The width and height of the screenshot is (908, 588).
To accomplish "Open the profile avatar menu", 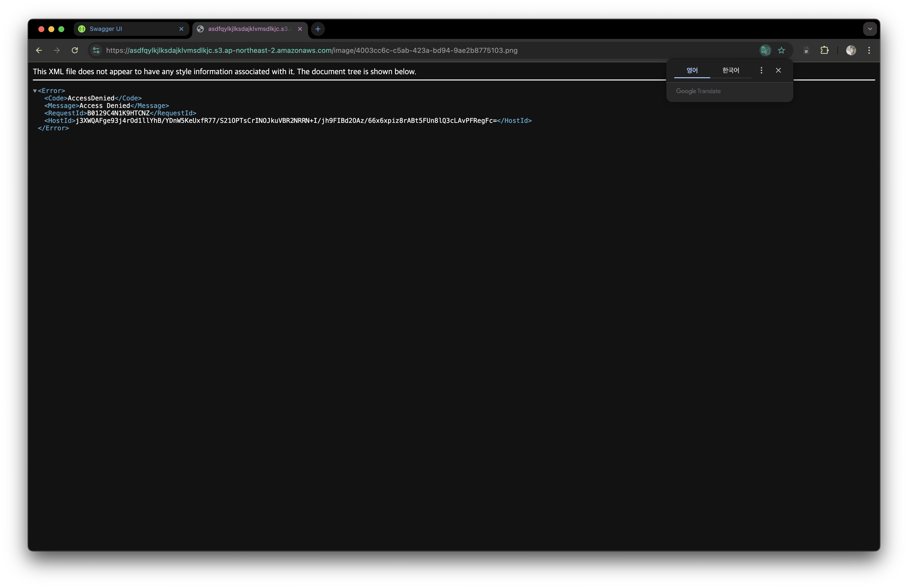I will (x=851, y=50).
